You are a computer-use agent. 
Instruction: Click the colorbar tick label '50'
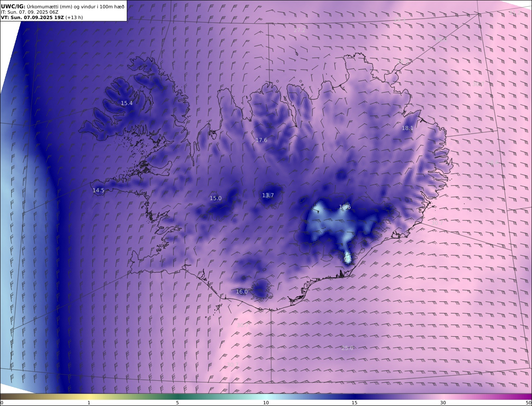[x=529, y=403]
